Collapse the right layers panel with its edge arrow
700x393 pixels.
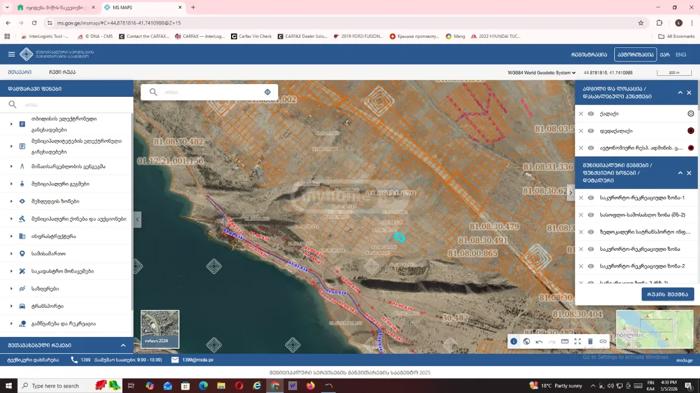point(571,192)
